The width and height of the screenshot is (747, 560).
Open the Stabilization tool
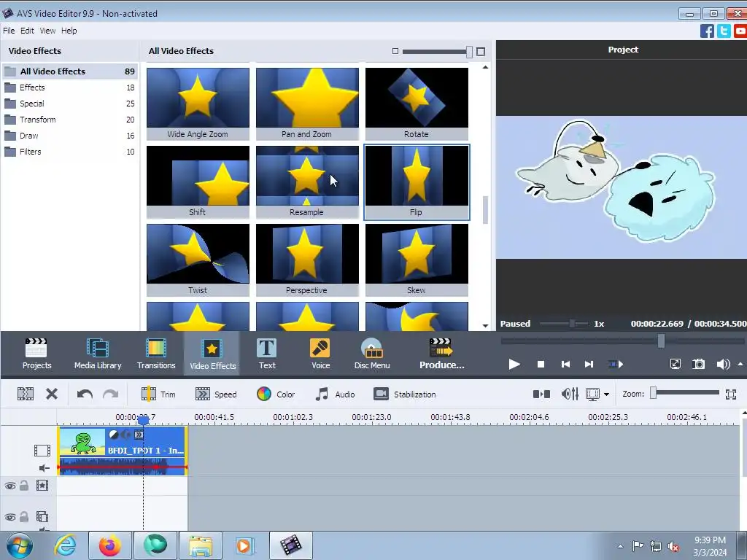pyautogui.click(x=404, y=394)
